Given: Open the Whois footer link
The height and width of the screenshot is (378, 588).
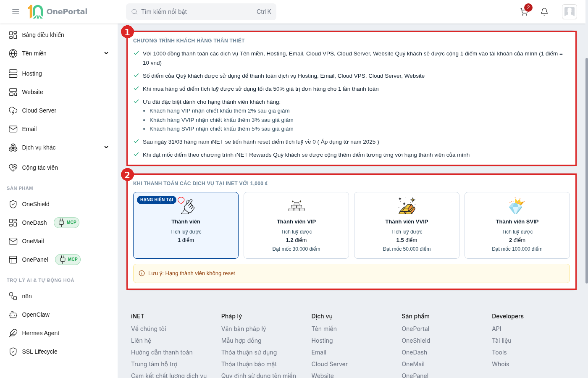Looking at the screenshot, I should click(x=501, y=364).
